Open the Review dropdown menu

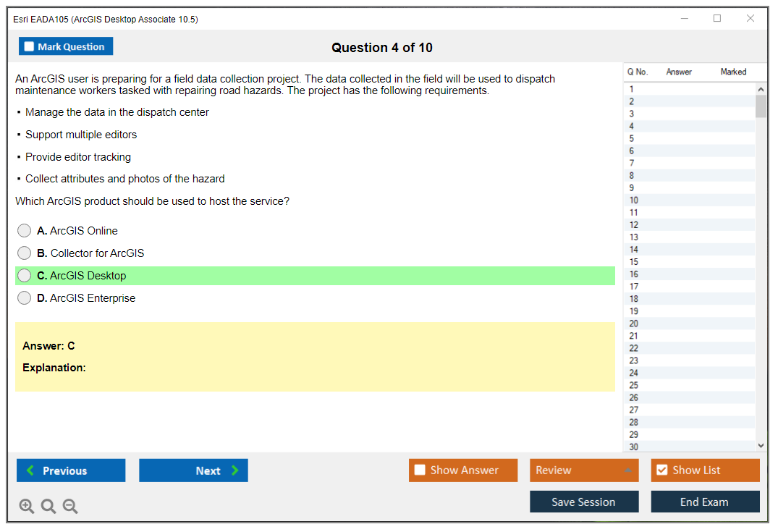(584, 470)
